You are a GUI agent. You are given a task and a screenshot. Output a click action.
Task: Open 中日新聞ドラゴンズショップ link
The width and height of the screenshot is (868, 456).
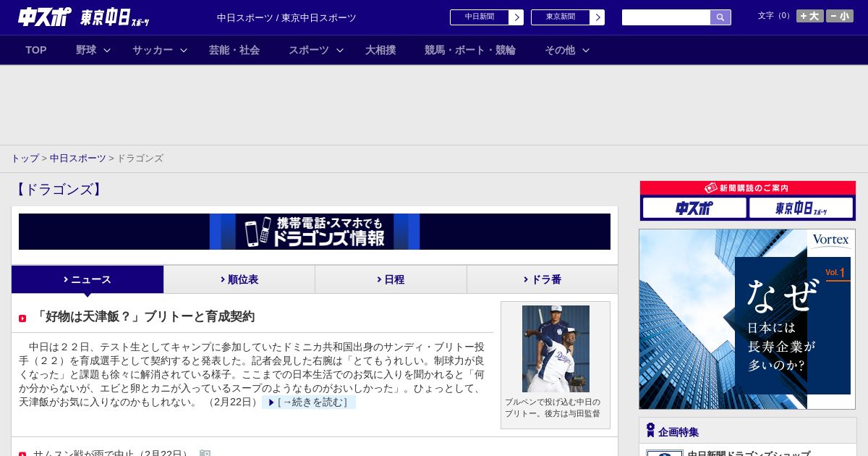click(749, 453)
